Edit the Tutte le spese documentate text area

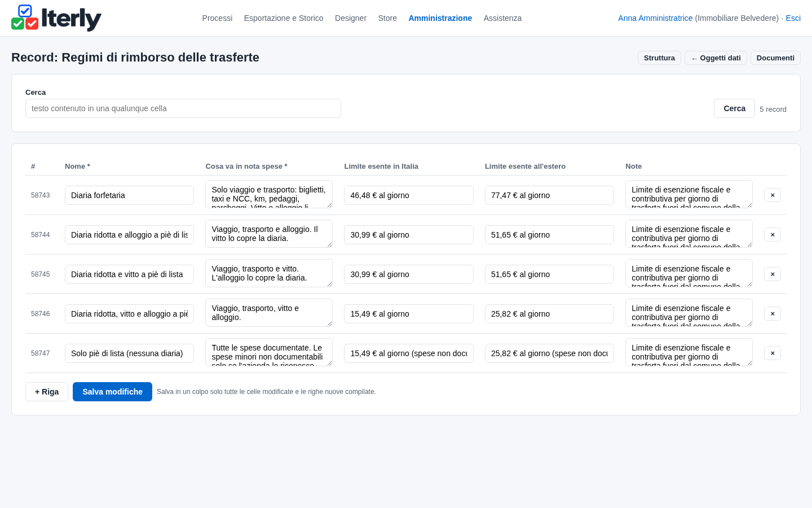coord(269,352)
